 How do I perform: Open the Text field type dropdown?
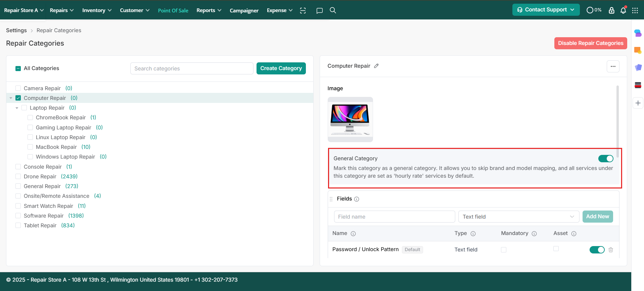pyautogui.click(x=518, y=217)
